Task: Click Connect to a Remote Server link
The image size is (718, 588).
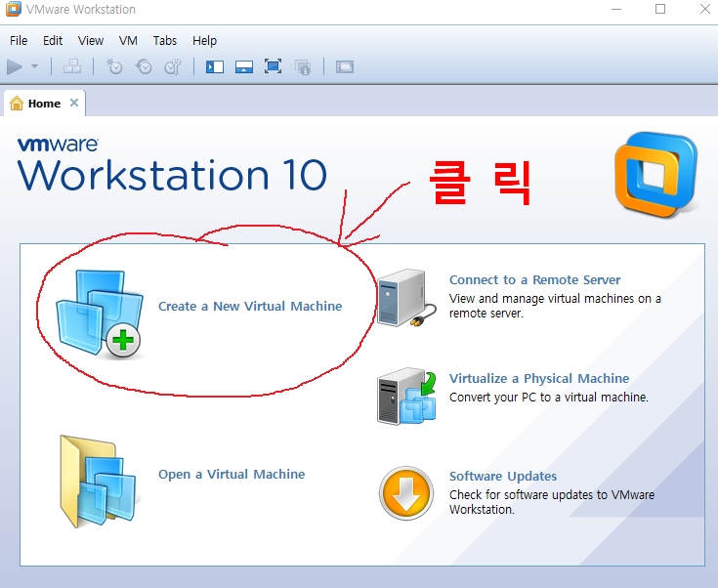Action: coord(534,279)
